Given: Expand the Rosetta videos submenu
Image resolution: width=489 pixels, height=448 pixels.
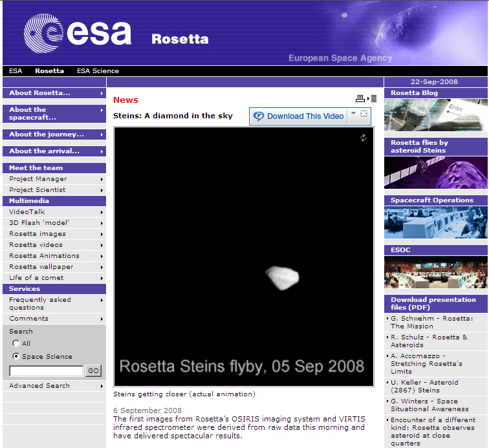Looking at the screenshot, I should pos(54,245).
